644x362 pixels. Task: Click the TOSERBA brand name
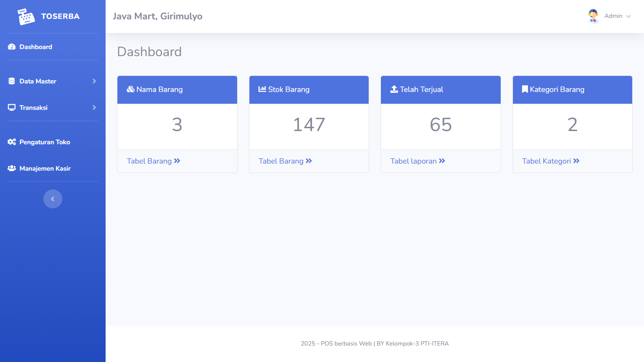click(60, 16)
